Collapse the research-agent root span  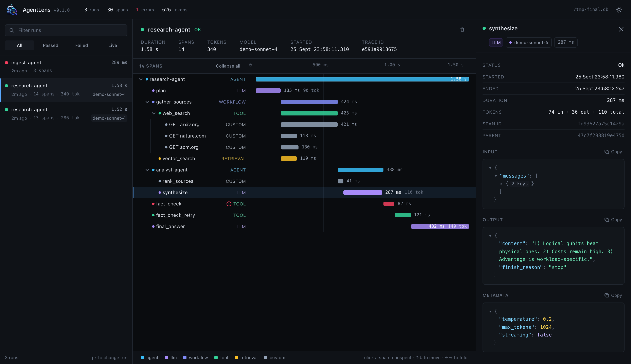[141, 79]
